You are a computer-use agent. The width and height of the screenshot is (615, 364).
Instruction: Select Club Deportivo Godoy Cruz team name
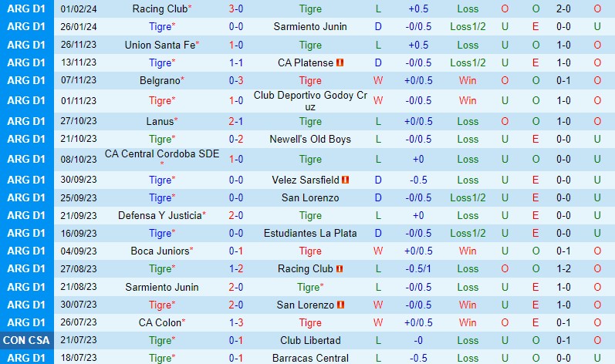click(x=310, y=101)
